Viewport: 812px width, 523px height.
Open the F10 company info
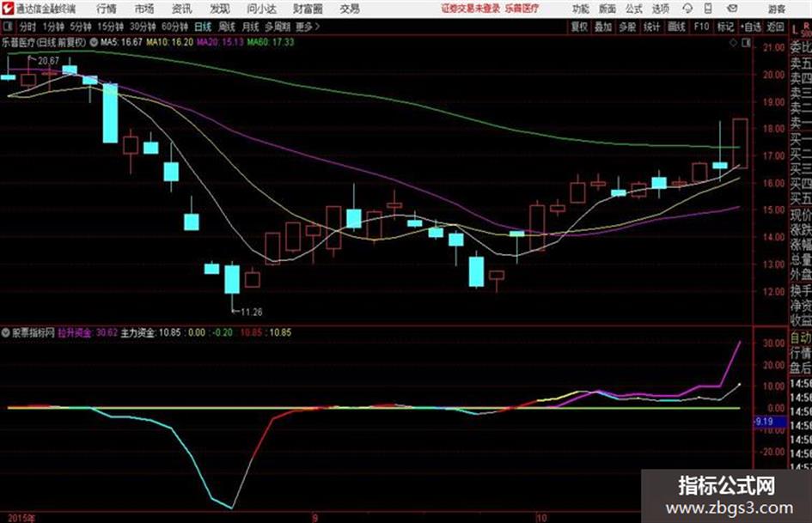tap(701, 27)
